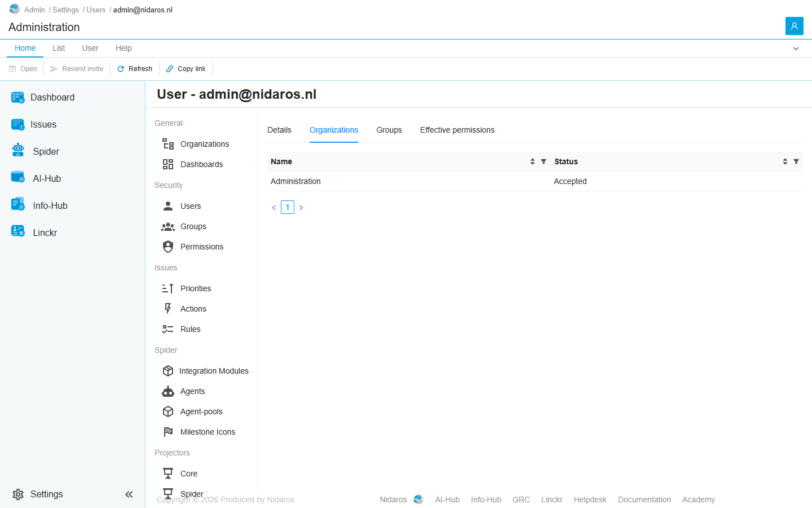Open the Academy footer link
Image resolution: width=812 pixels, height=508 pixels.
coord(699,500)
